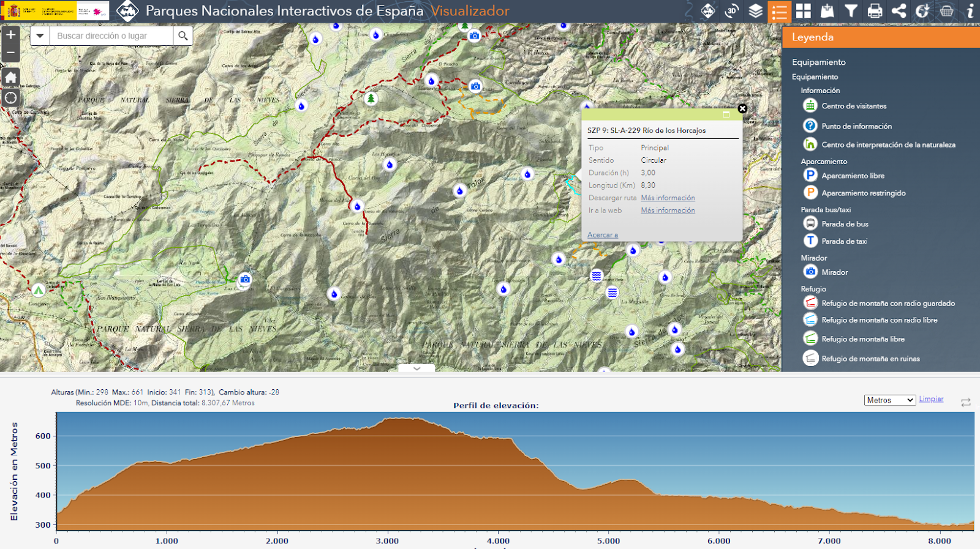Open the layers list tool
Image resolution: width=980 pixels, height=549 pixels.
[756, 11]
